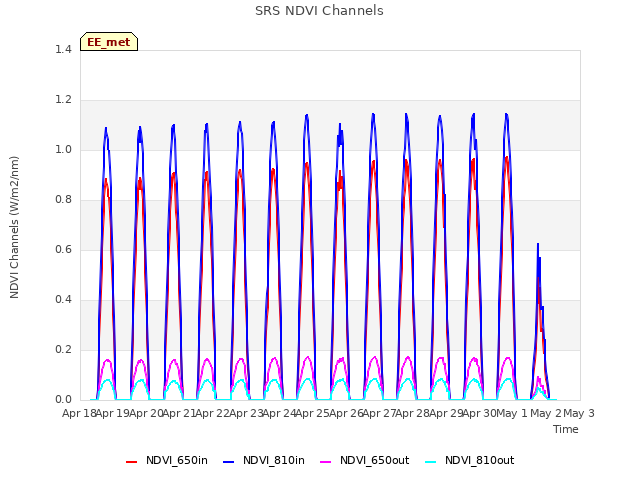
Task: Click the Time axis title
Action: (566, 429)
